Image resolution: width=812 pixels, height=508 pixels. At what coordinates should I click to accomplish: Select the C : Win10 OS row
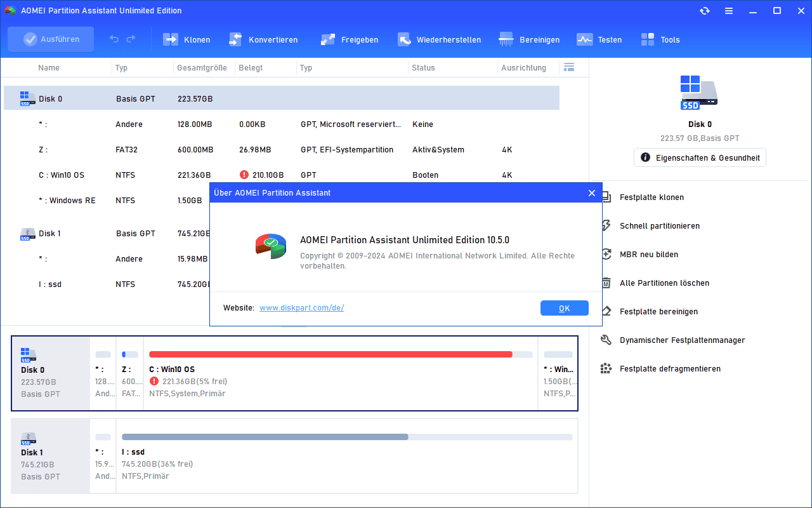click(282, 175)
